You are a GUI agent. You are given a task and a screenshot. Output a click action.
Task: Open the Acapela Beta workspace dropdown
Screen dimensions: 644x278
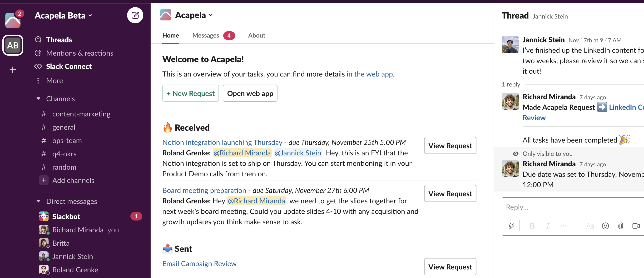click(x=64, y=15)
